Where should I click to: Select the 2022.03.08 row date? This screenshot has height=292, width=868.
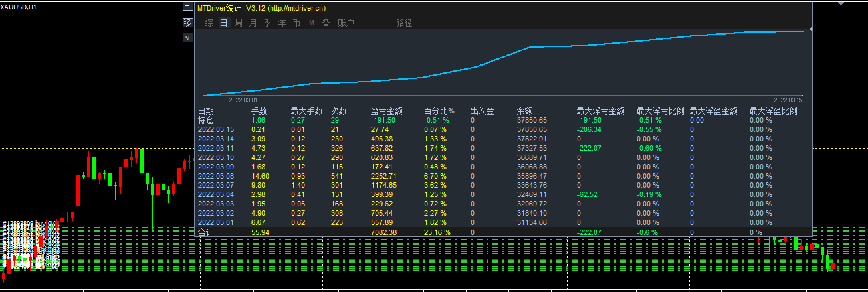[216, 177]
